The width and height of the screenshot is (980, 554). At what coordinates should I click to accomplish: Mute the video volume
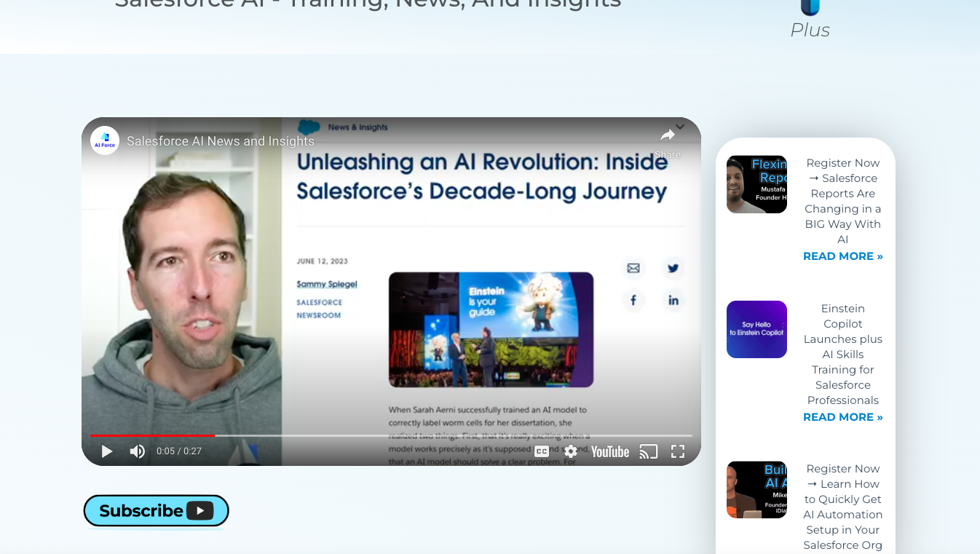137,451
